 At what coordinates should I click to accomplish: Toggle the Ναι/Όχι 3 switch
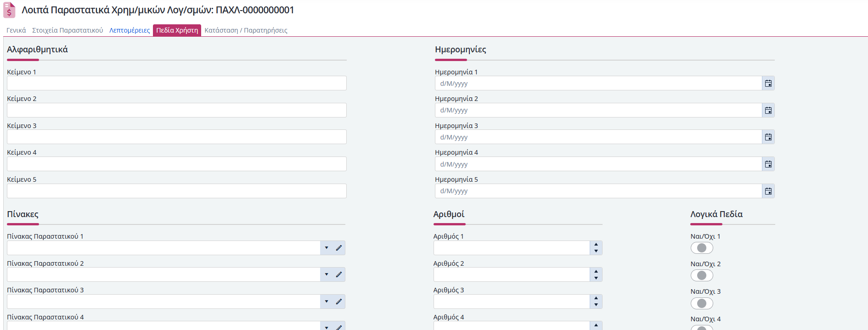702,303
